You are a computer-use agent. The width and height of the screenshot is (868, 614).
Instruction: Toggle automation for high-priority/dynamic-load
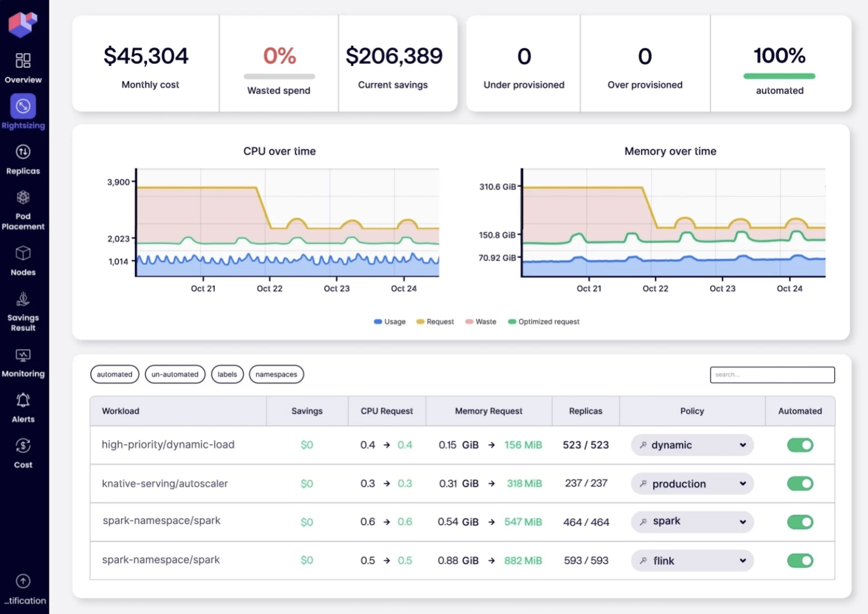pos(800,445)
